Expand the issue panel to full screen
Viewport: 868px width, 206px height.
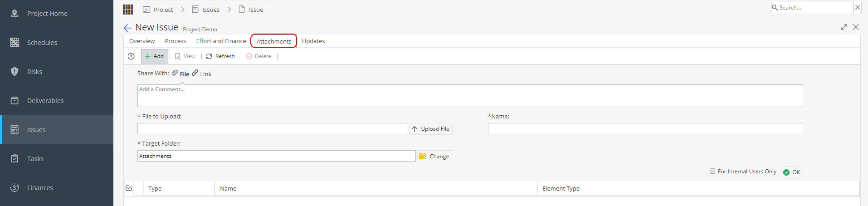click(x=844, y=27)
